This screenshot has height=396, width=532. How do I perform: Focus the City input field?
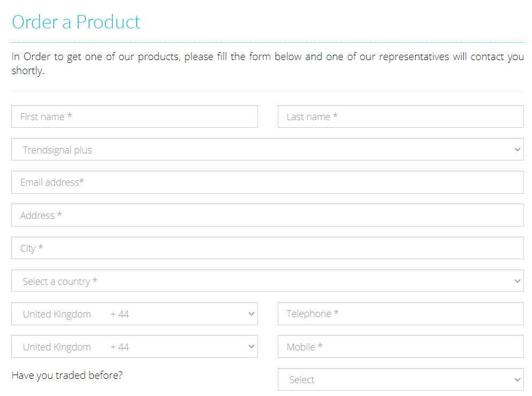268,248
